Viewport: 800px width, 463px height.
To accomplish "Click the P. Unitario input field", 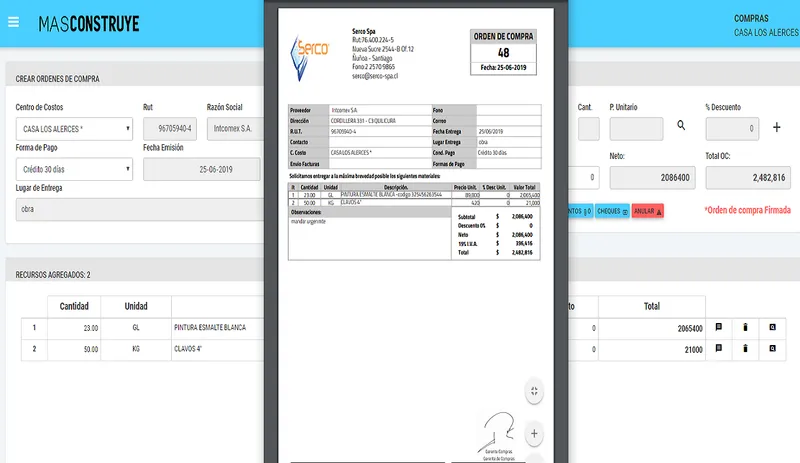I will pyautogui.click(x=636, y=129).
